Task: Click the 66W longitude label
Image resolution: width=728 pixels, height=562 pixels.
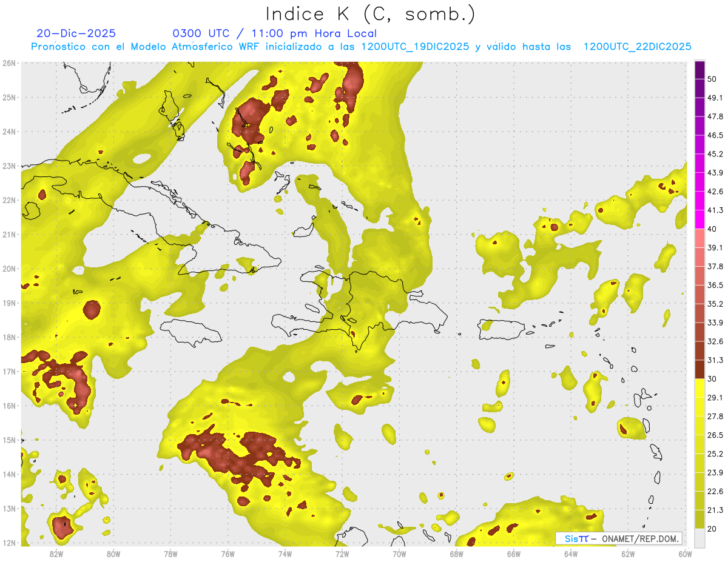Action: coord(513,554)
